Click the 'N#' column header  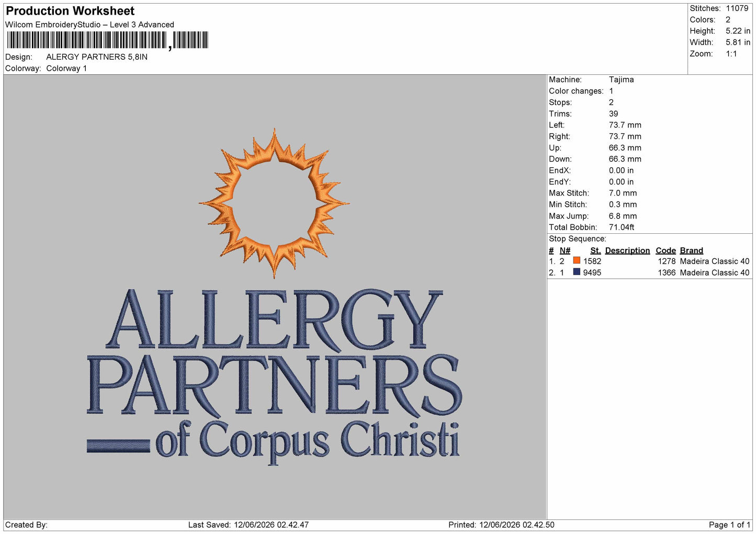[x=565, y=251]
